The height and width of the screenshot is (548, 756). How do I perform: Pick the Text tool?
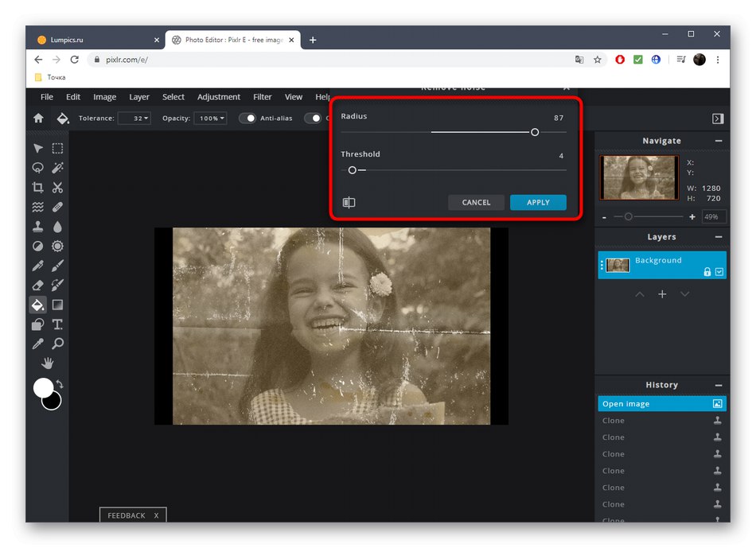tap(57, 325)
